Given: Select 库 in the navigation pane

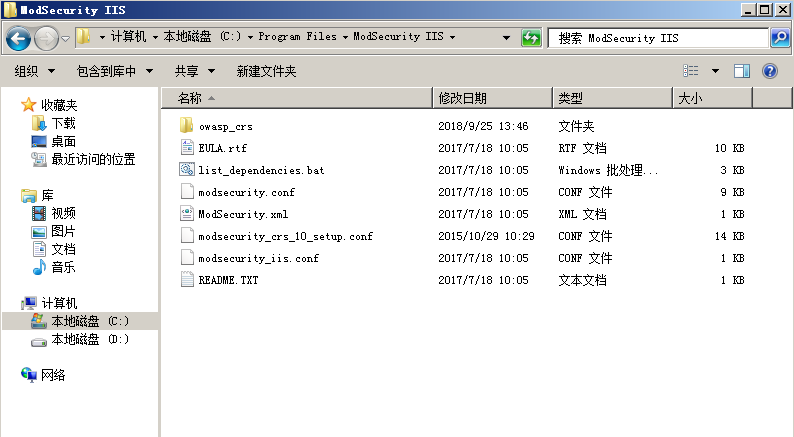Looking at the screenshot, I should [48, 195].
